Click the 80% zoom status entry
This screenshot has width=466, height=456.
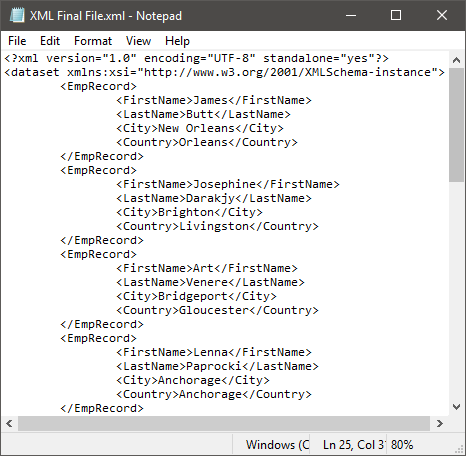(x=402, y=445)
